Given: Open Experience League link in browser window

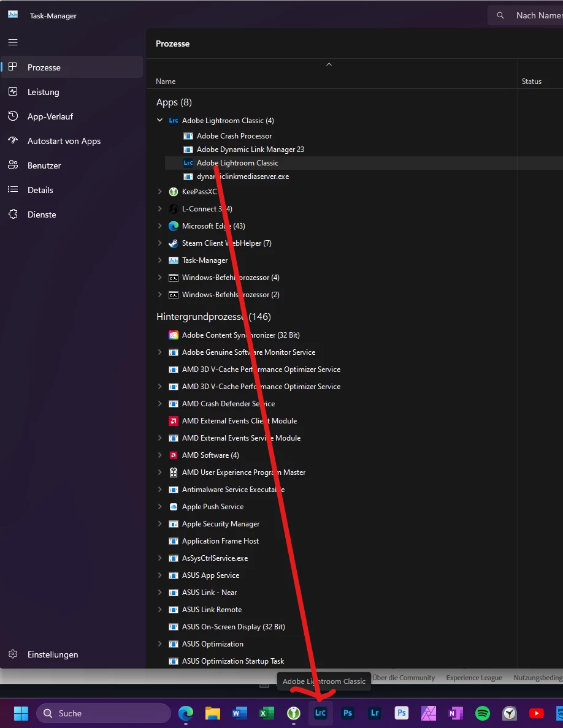Looking at the screenshot, I should [x=474, y=678].
